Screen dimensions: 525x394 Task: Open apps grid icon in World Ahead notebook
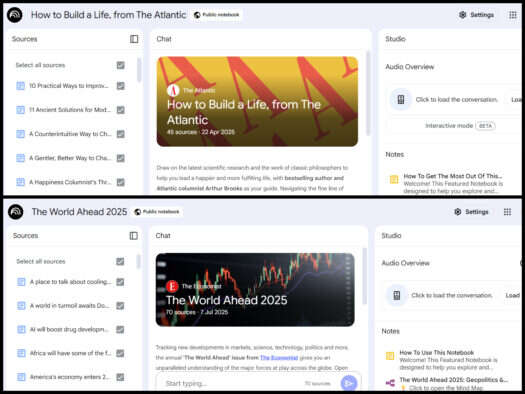click(508, 212)
